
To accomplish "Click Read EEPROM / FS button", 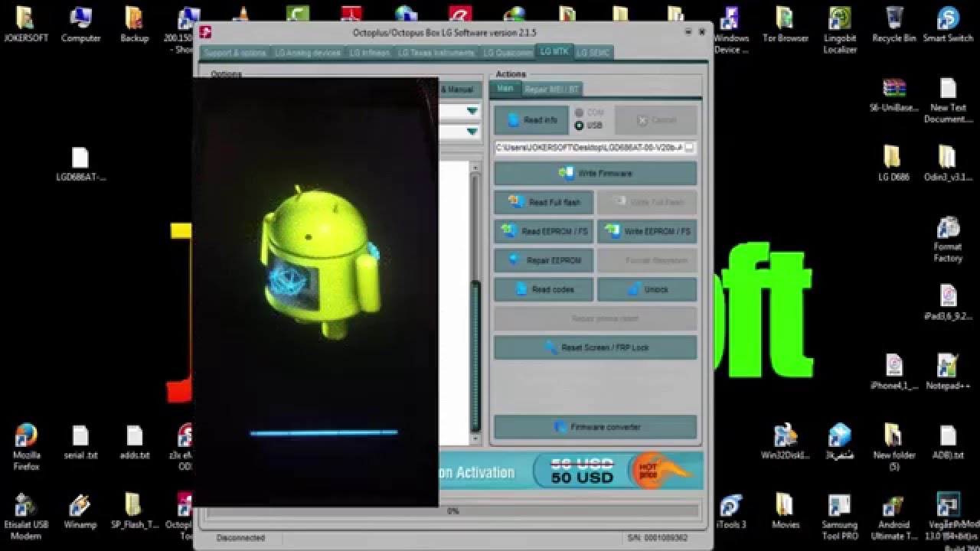I will tap(544, 231).
